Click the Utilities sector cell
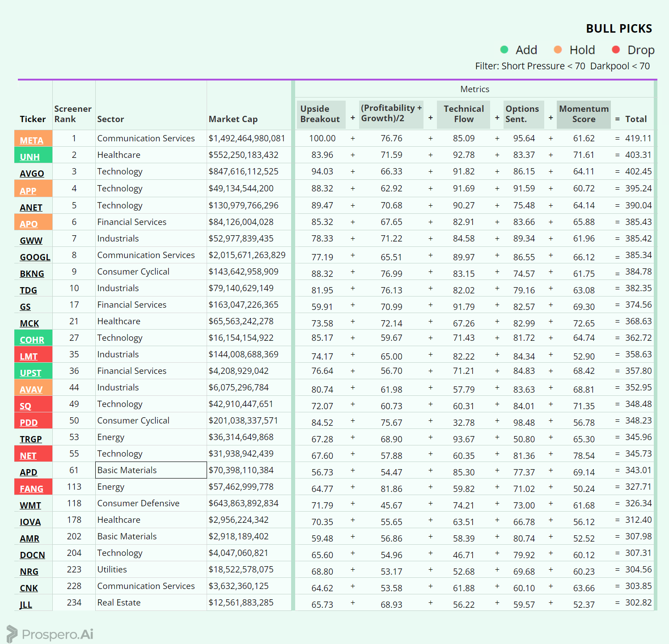Image resolution: width=669 pixels, height=644 pixels. [112, 569]
